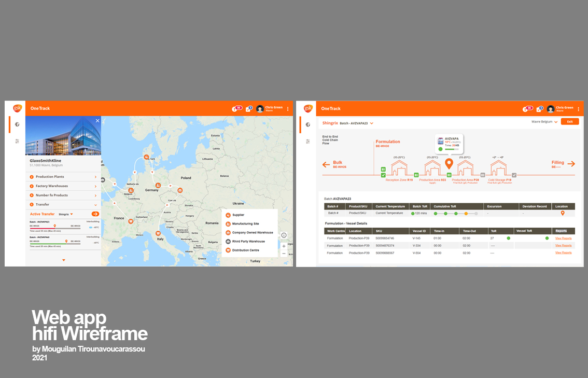Click the globe icon in the map screen sidebar
The image size is (588, 378).
(17, 124)
